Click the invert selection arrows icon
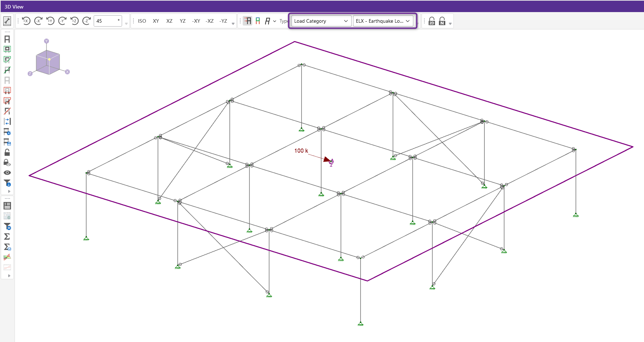Screen dimensions: 644x342 click(x=7, y=121)
